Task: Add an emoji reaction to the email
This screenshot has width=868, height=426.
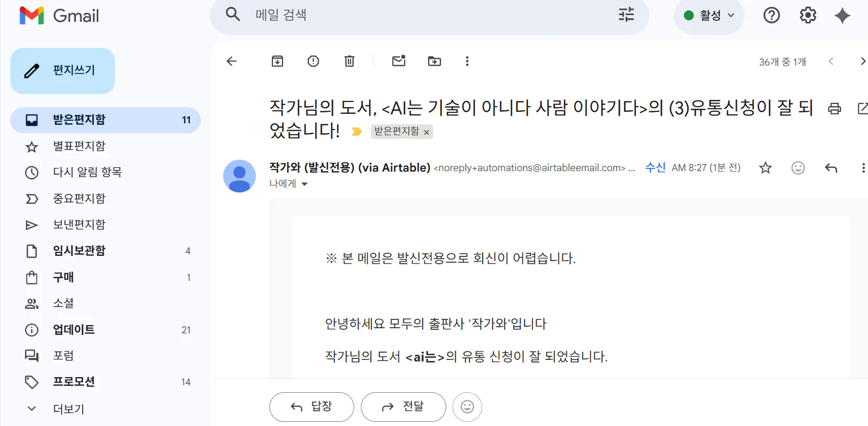Action: click(798, 167)
